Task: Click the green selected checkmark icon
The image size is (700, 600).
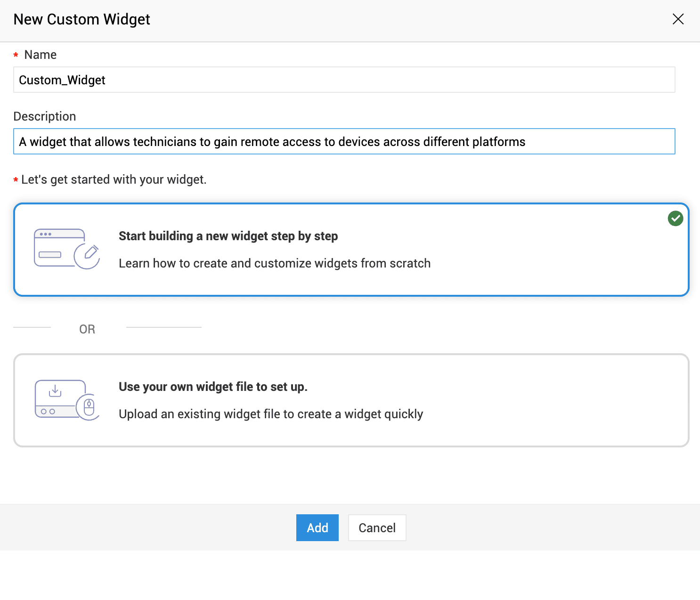Action: tap(675, 219)
